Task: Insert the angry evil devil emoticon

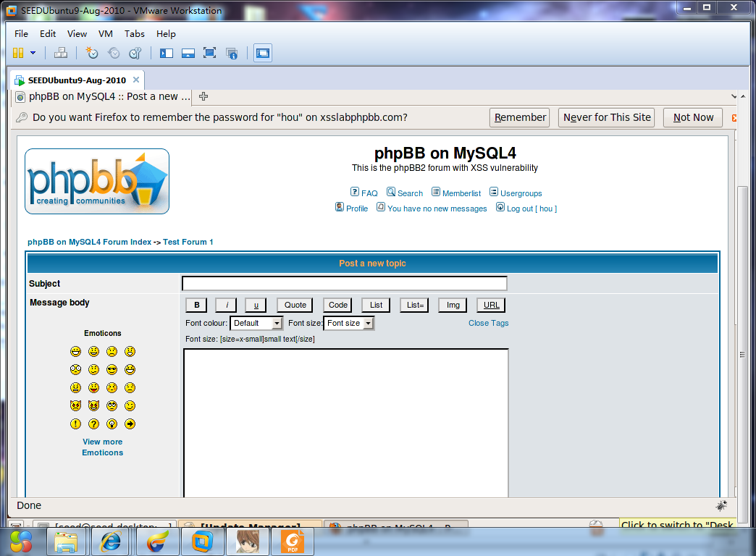Action: 76,405
